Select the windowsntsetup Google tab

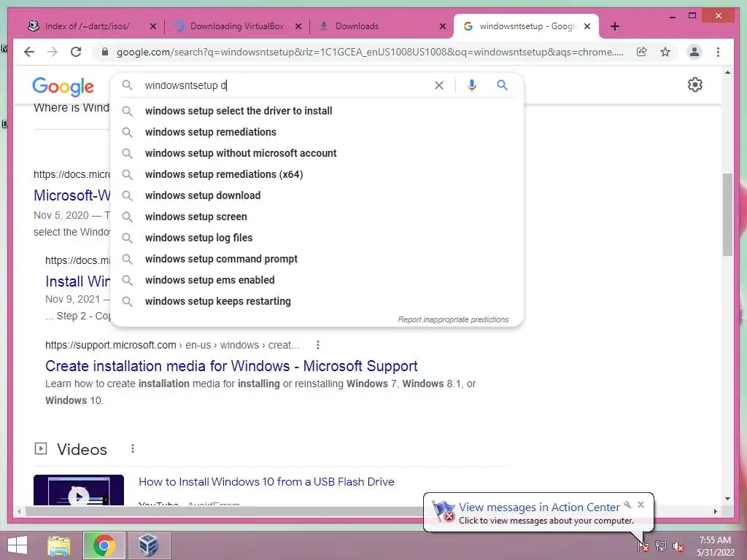(x=527, y=26)
